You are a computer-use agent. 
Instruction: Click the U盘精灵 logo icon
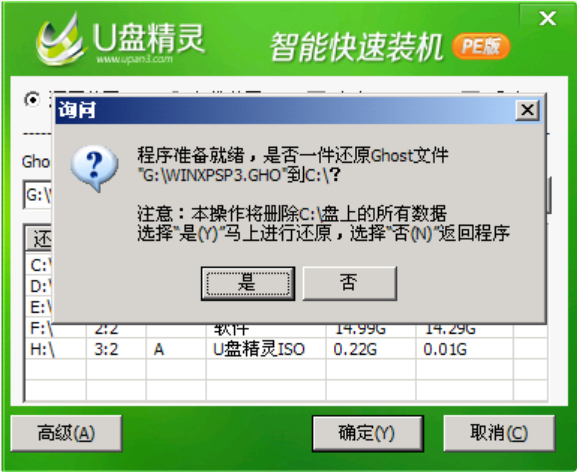tap(61, 40)
